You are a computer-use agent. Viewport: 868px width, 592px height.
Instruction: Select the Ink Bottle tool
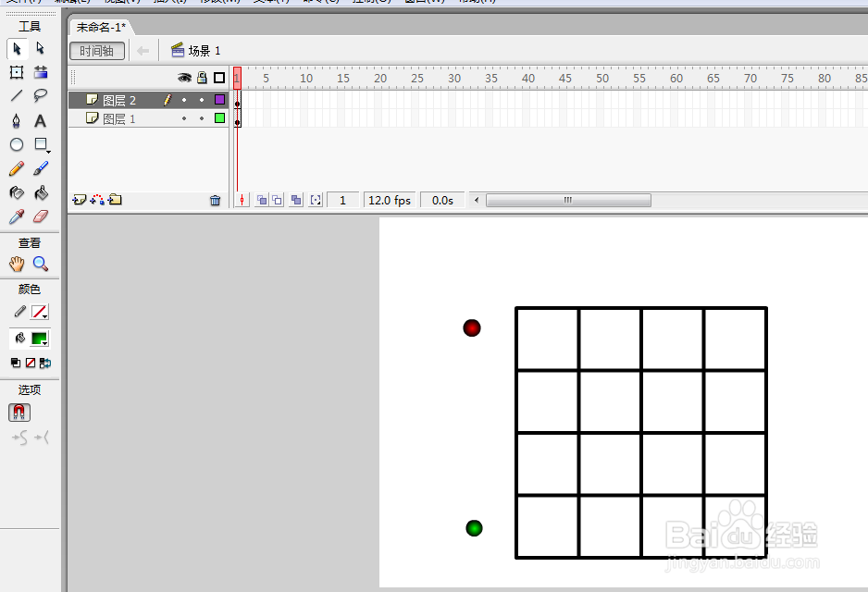(x=17, y=192)
